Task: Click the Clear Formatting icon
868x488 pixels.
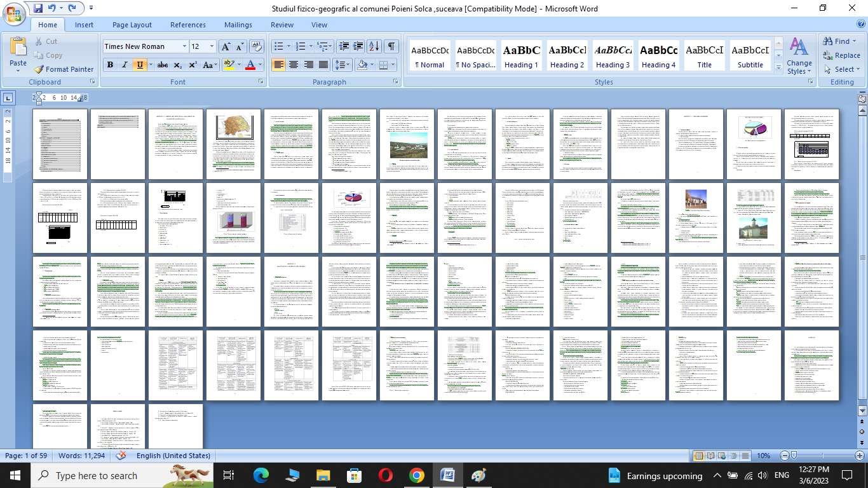Action: (x=257, y=46)
